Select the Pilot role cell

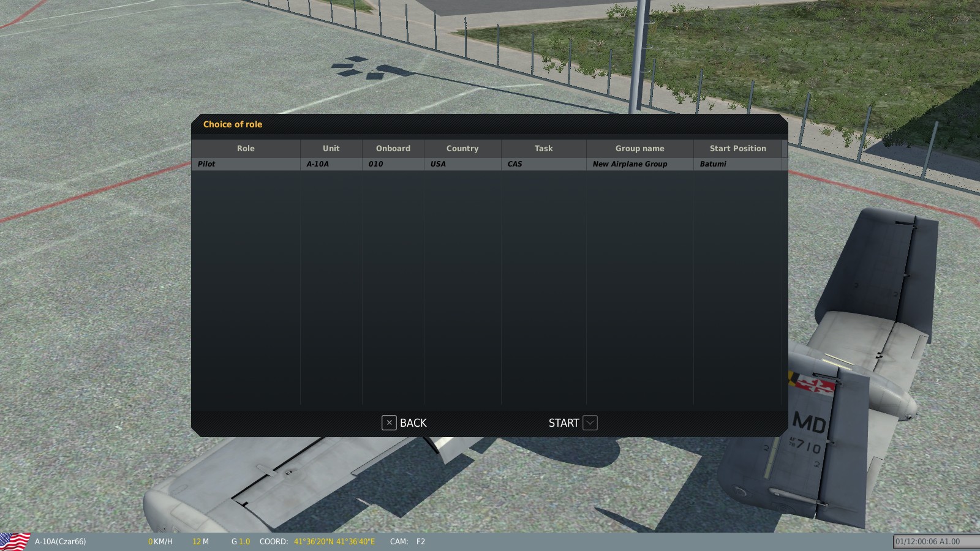(246, 164)
